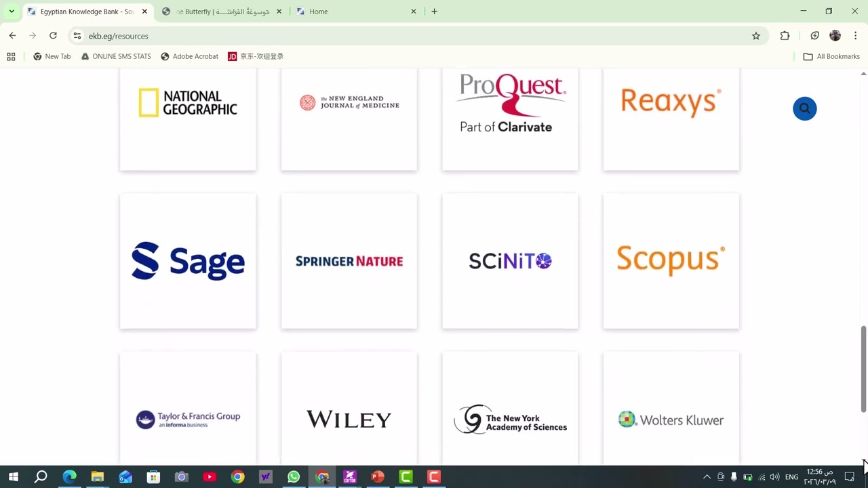Open the taskbar clock showing 12:56
The height and width of the screenshot is (488, 868).
820,477
